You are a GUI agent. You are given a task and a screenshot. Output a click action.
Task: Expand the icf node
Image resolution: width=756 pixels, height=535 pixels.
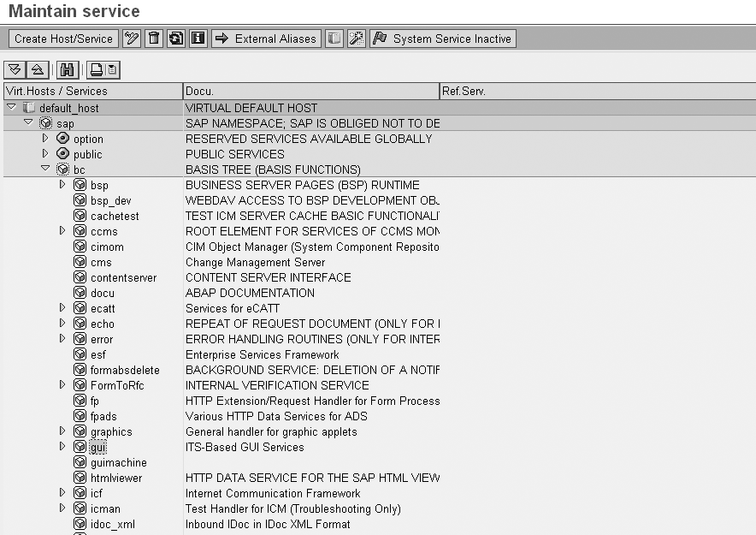click(62, 493)
